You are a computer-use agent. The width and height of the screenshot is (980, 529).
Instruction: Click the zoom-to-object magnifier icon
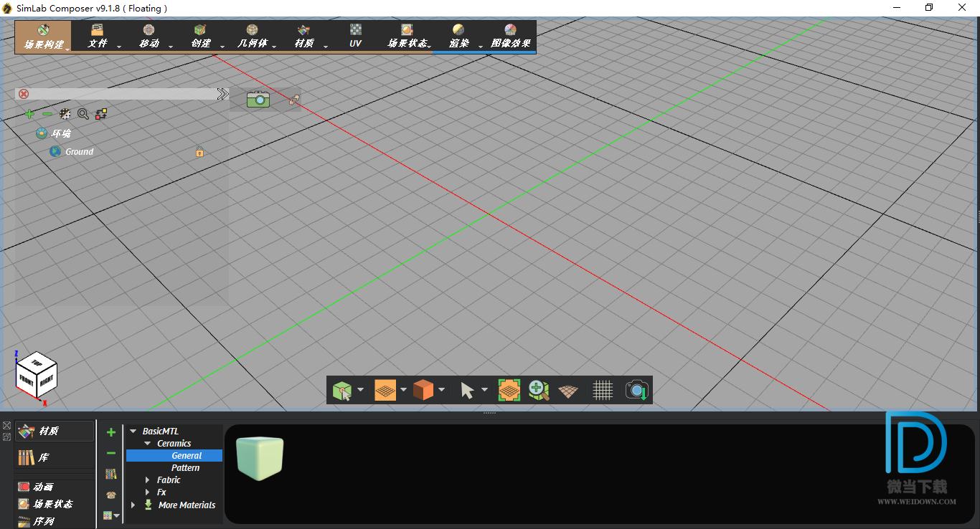pos(539,391)
